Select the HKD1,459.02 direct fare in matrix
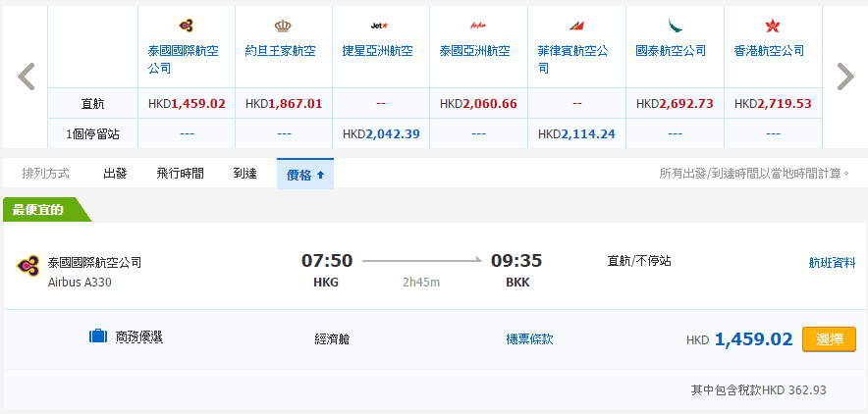 point(187,103)
